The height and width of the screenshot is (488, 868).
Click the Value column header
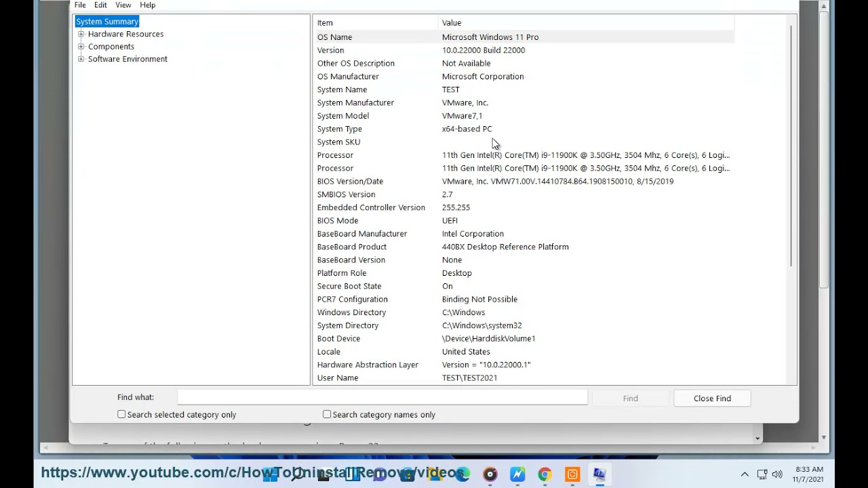pos(586,23)
